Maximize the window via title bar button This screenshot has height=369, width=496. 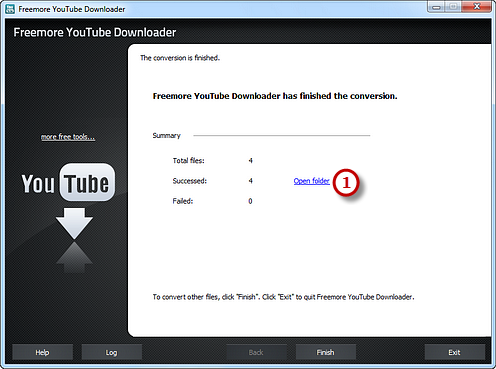[453, 7]
